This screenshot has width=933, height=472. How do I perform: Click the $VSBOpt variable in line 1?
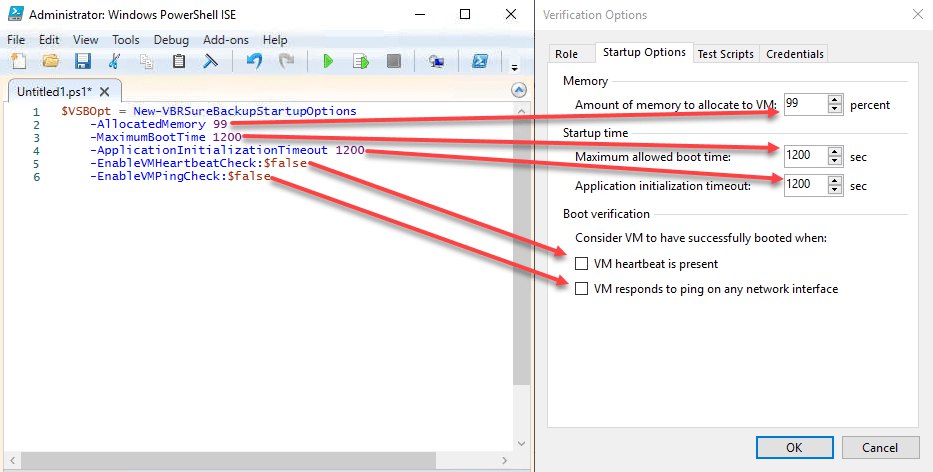[86, 111]
